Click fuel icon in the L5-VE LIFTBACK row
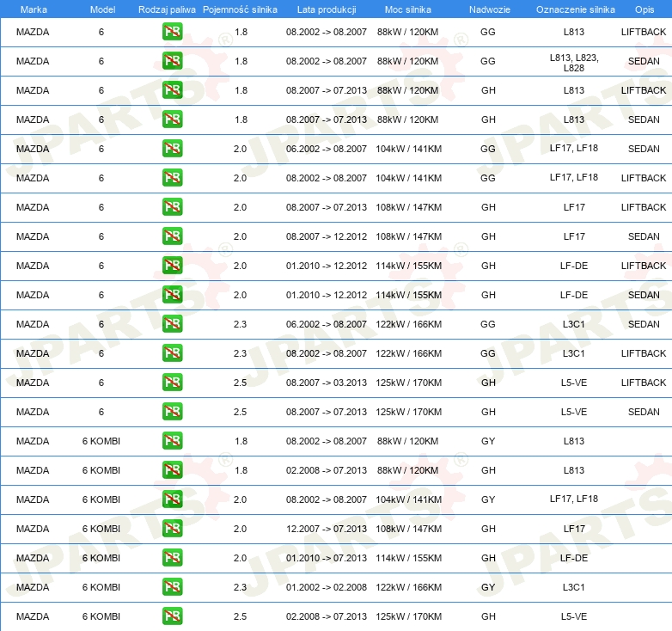 [172, 383]
